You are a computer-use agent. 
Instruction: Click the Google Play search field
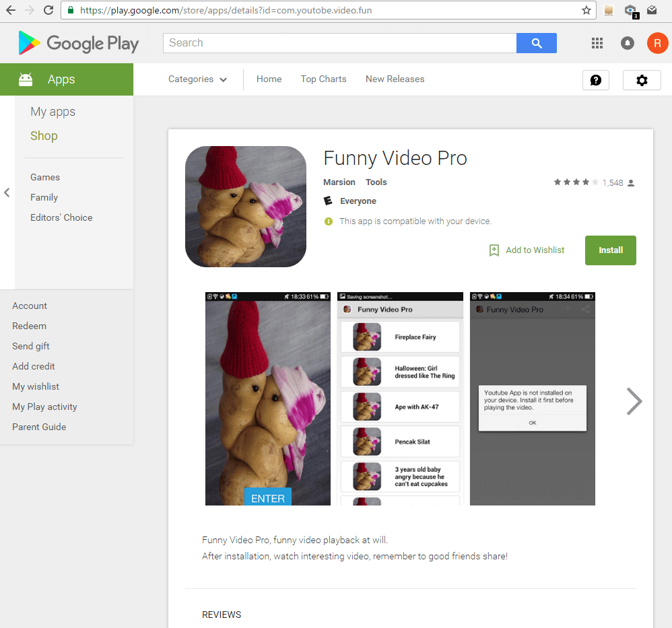(x=339, y=43)
